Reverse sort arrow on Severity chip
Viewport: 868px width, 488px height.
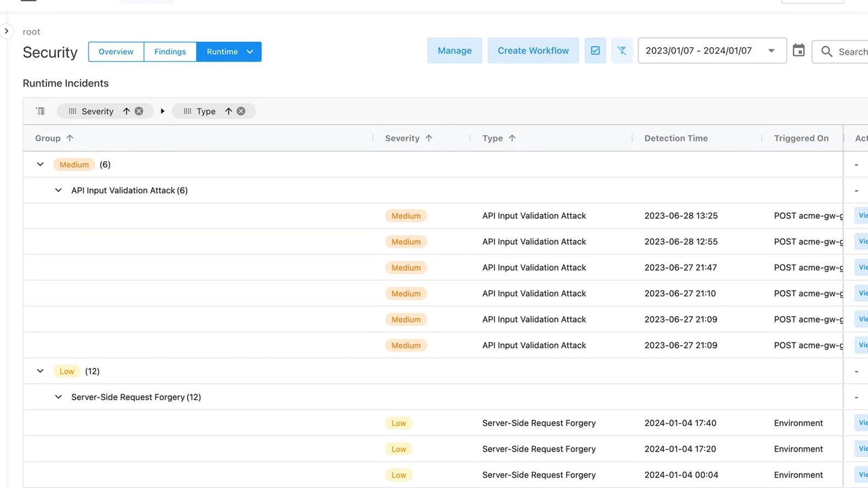tap(127, 111)
